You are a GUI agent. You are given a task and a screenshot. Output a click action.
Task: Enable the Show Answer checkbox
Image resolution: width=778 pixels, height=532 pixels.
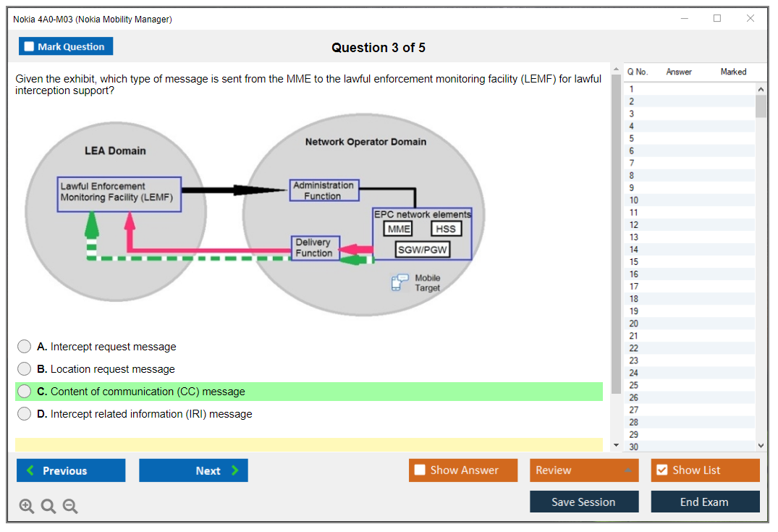pyautogui.click(x=420, y=470)
